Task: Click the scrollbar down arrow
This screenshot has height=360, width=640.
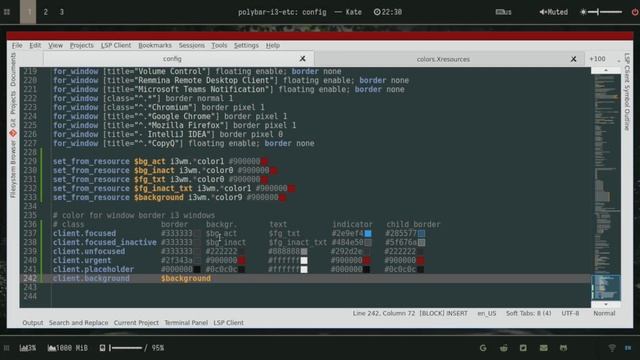Action: coord(606,304)
